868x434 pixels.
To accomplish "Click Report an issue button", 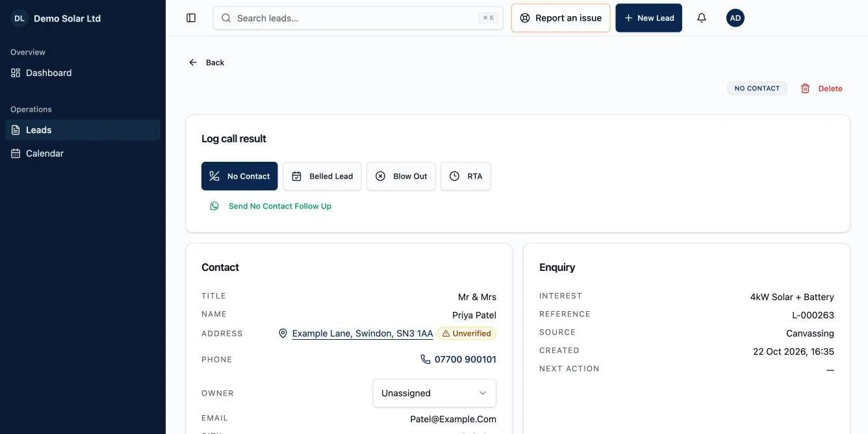I will click(561, 18).
